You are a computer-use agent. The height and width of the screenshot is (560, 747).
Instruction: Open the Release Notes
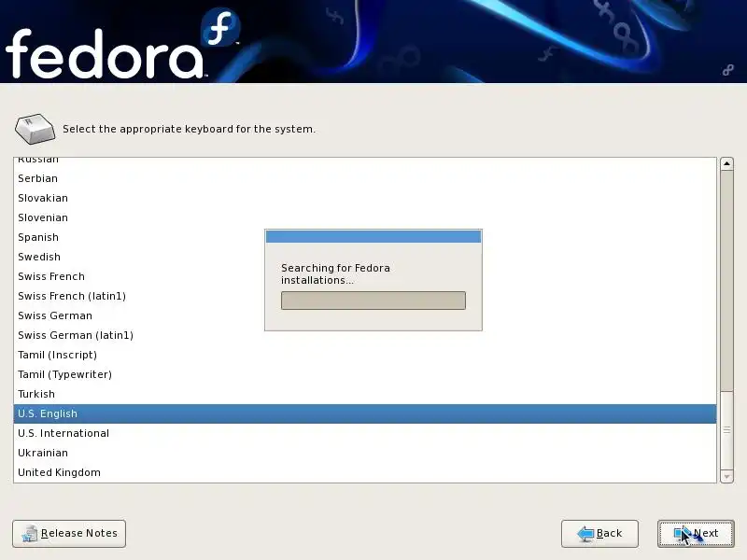(69, 533)
